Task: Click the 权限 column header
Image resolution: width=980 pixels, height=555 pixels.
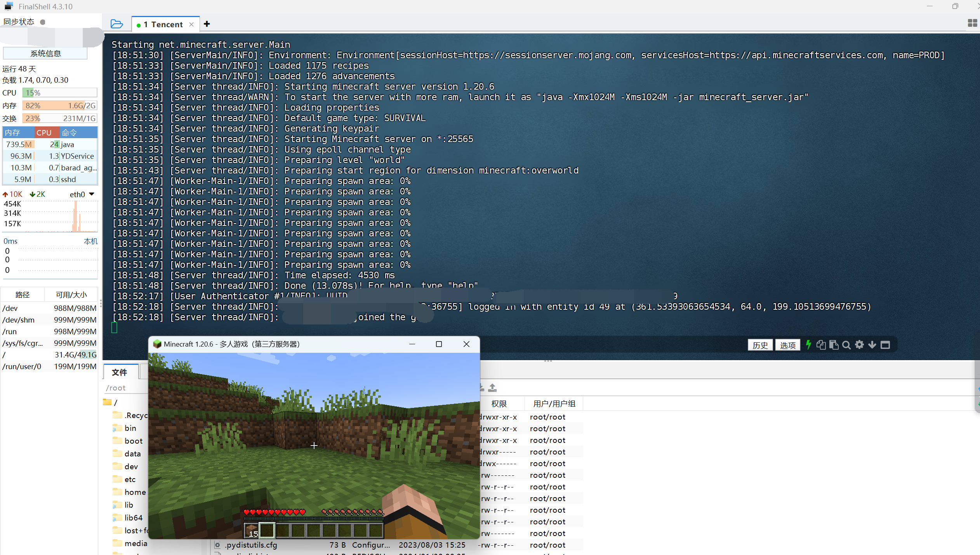Action: 499,404
